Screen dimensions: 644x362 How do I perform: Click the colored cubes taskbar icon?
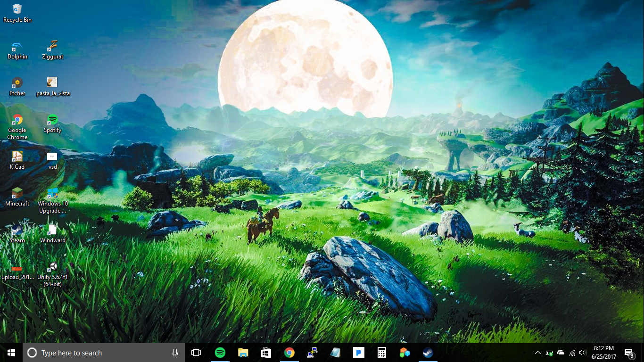click(x=405, y=353)
